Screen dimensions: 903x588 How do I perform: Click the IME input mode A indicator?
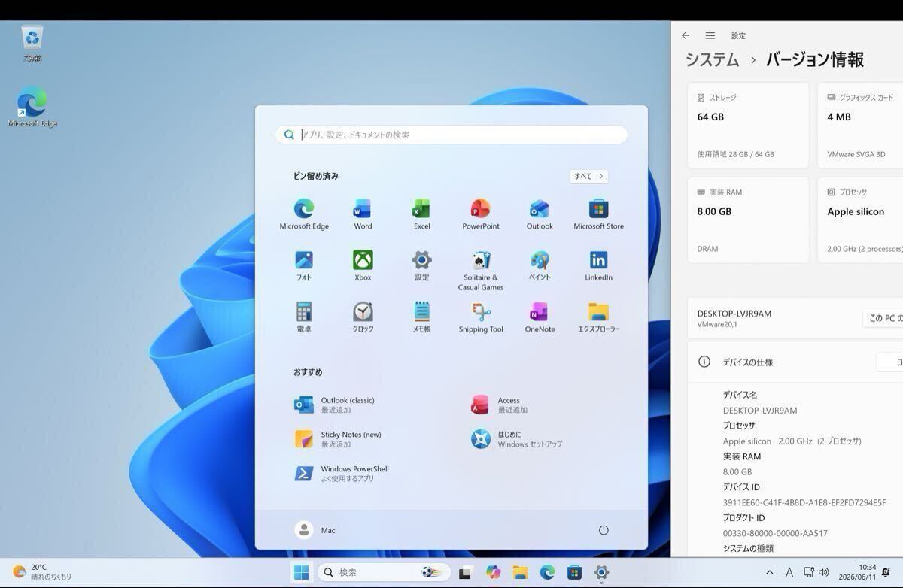[x=789, y=573]
